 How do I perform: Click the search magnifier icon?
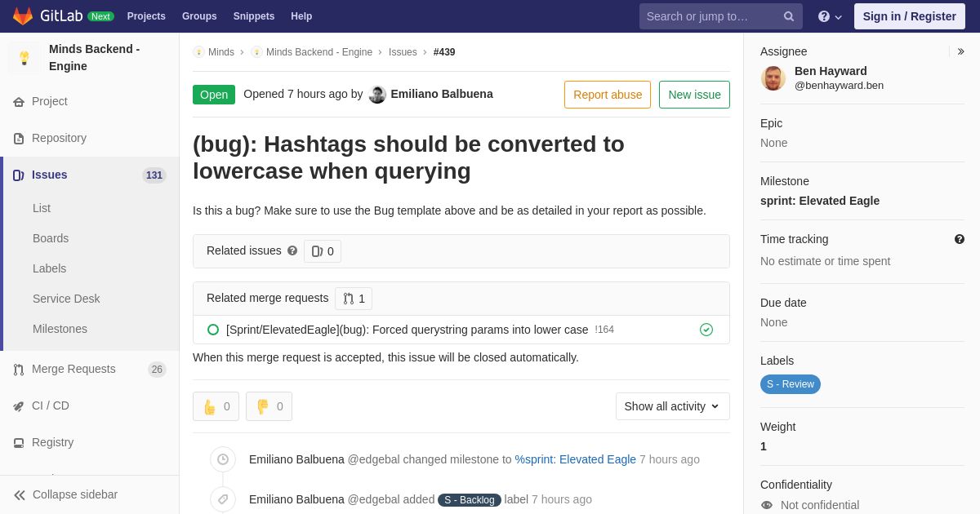[789, 16]
